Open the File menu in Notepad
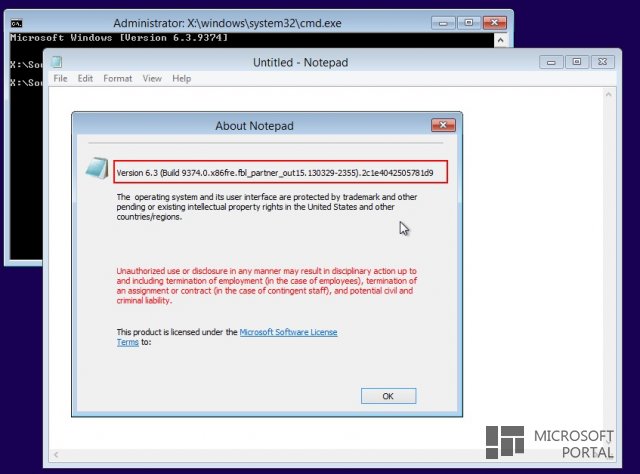The height and width of the screenshot is (474, 640). (60, 78)
